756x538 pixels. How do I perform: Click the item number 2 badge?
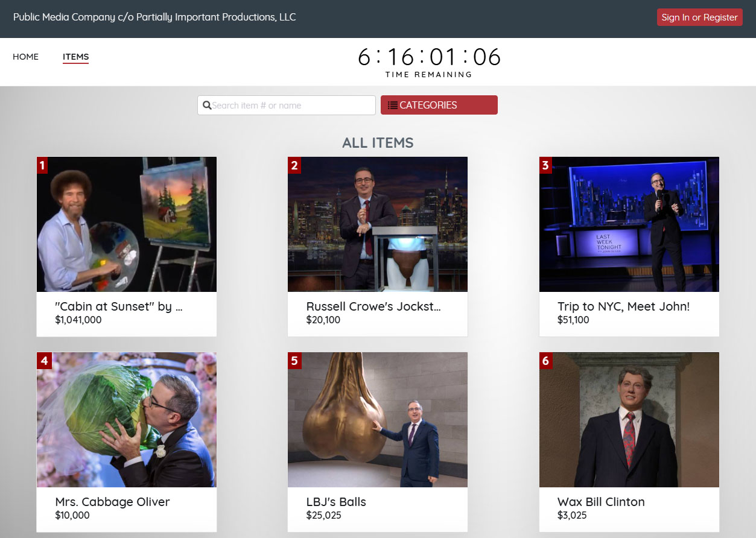coord(294,165)
